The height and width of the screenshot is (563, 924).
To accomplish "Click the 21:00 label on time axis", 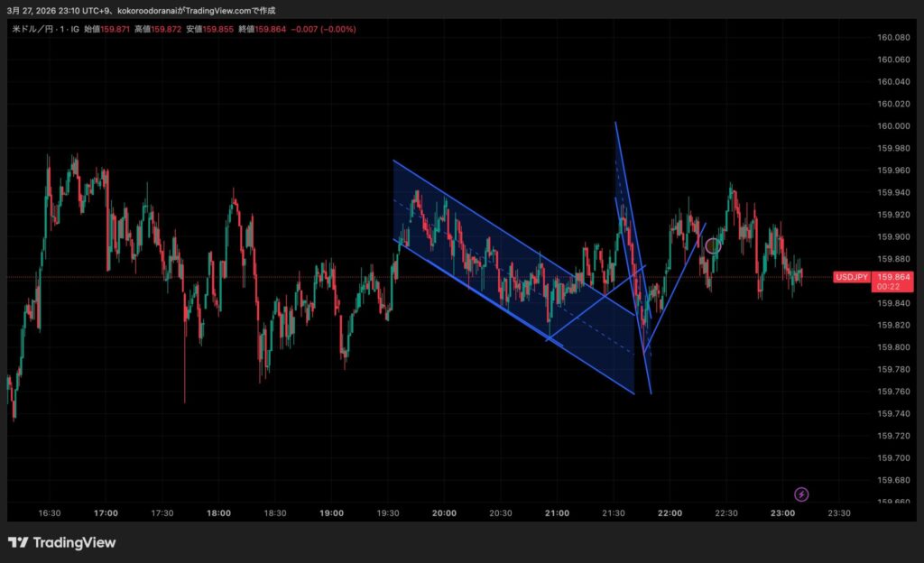I will 557,512.
